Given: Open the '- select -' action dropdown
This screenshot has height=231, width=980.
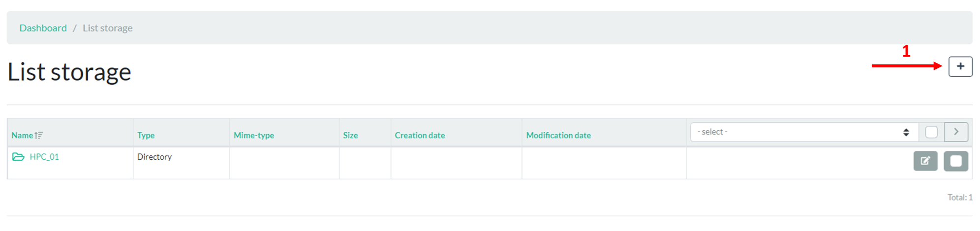Looking at the screenshot, I should [x=797, y=132].
